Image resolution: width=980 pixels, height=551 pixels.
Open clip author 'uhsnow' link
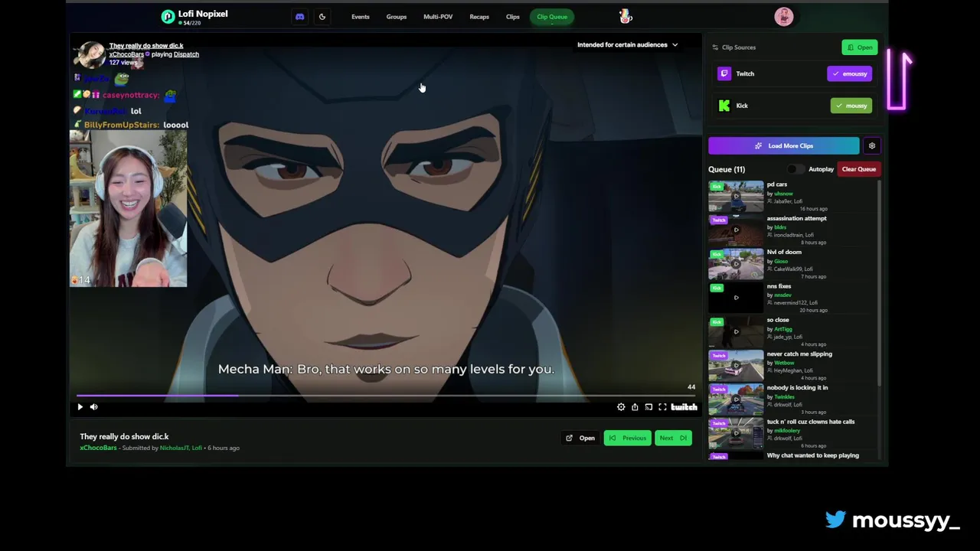pos(783,193)
